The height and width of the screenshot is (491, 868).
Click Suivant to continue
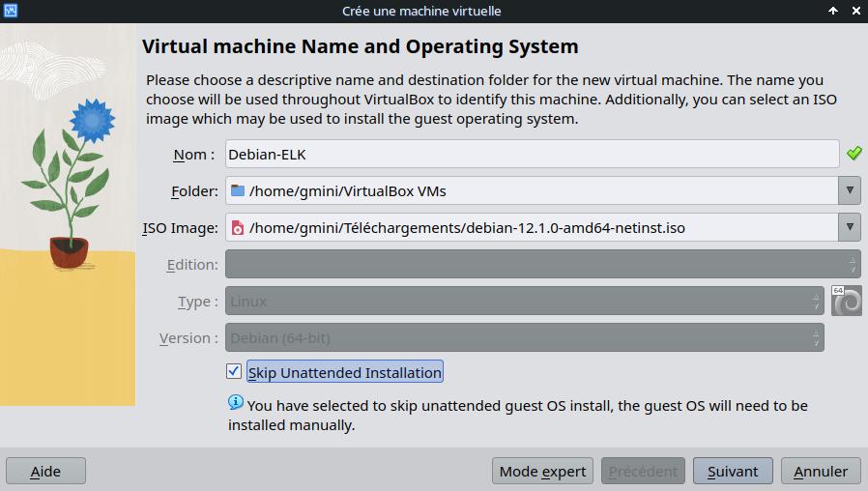click(x=733, y=471)
